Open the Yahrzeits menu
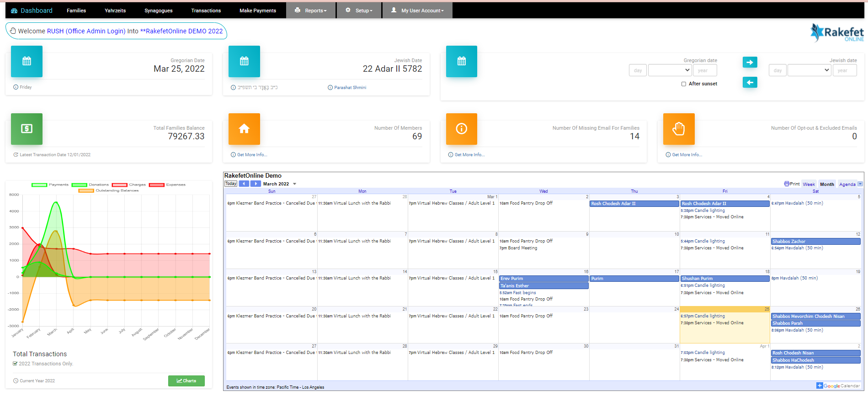Viewport: 868px width, 417px height. coord(115,11)
